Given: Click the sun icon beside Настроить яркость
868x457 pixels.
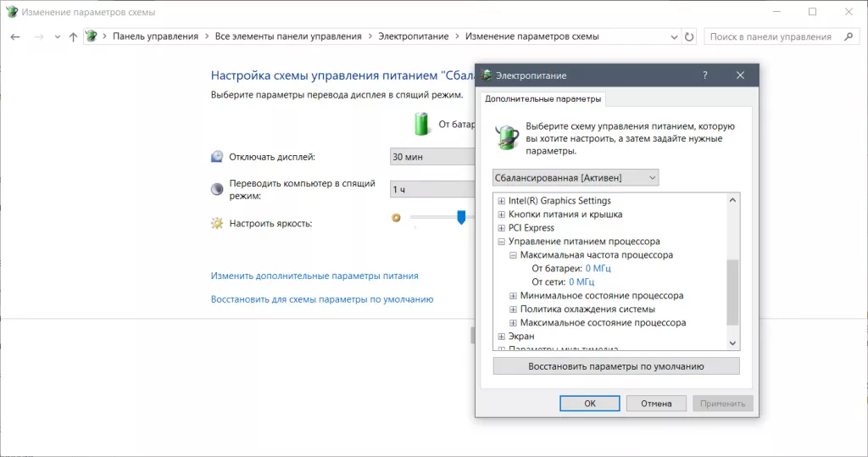Looking at the screenshot, I should click(x=217, y=223).
